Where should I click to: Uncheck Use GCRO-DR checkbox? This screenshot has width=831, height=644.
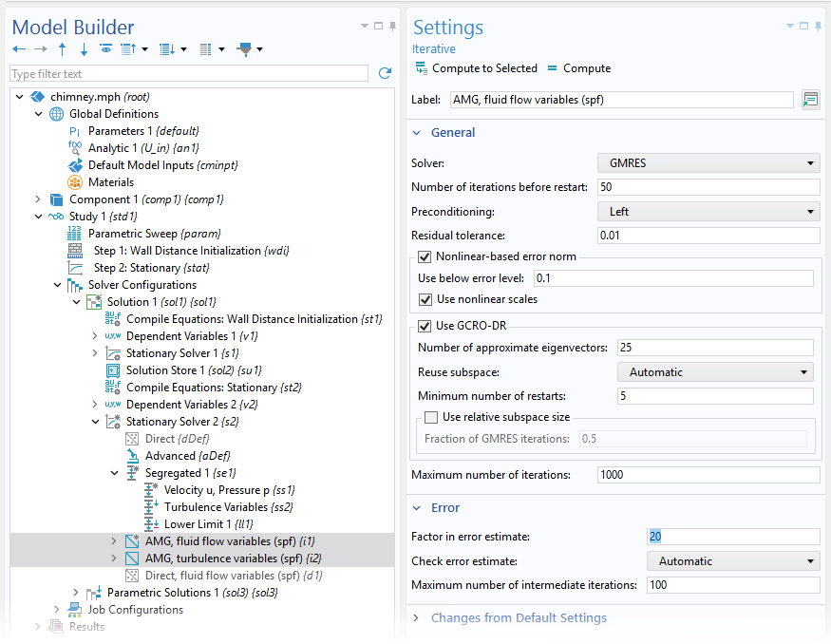425,327
